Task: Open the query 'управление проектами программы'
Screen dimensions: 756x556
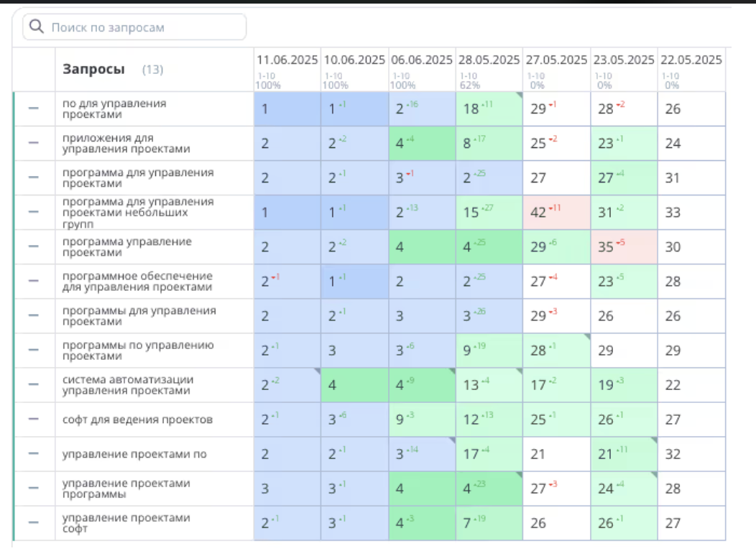Action: 126,488
